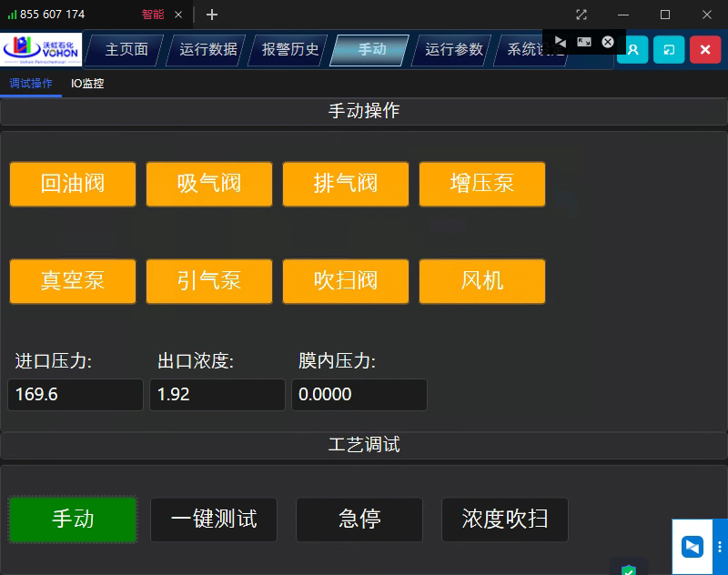Click the red X exit button

pyautogui.click(x=704, y=50)
